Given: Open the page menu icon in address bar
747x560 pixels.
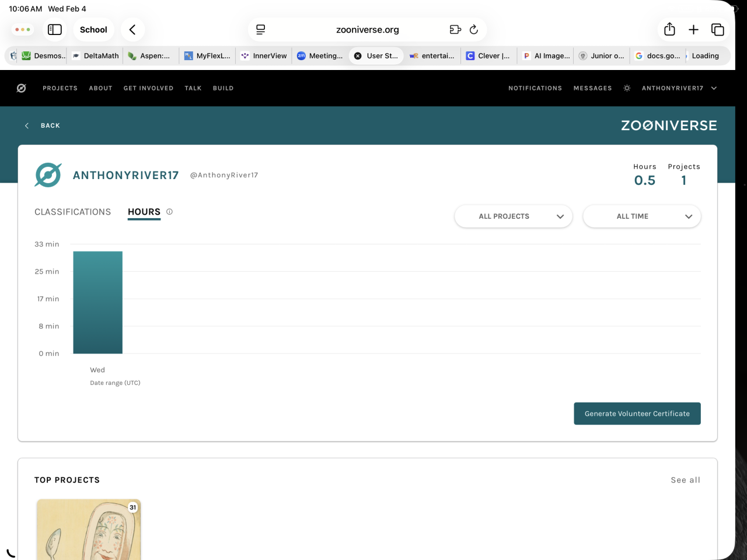Looking at the screenshot, I should pos(261,30).
